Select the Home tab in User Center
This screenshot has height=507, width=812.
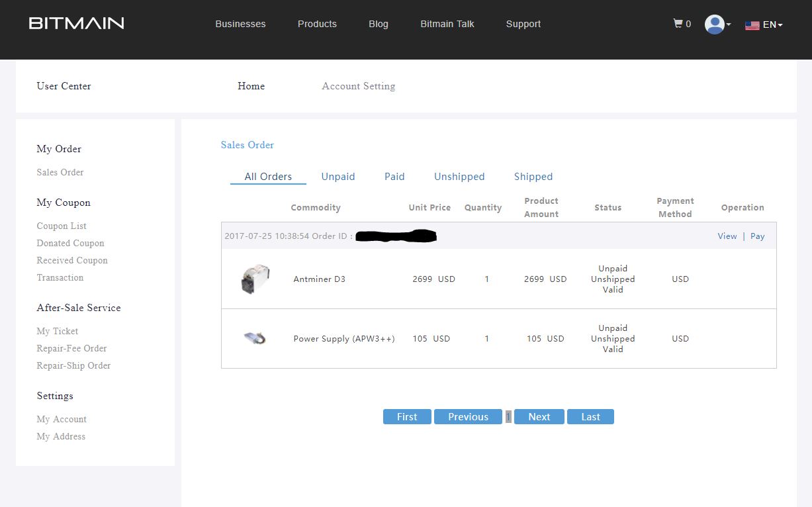tap(251, 86)
